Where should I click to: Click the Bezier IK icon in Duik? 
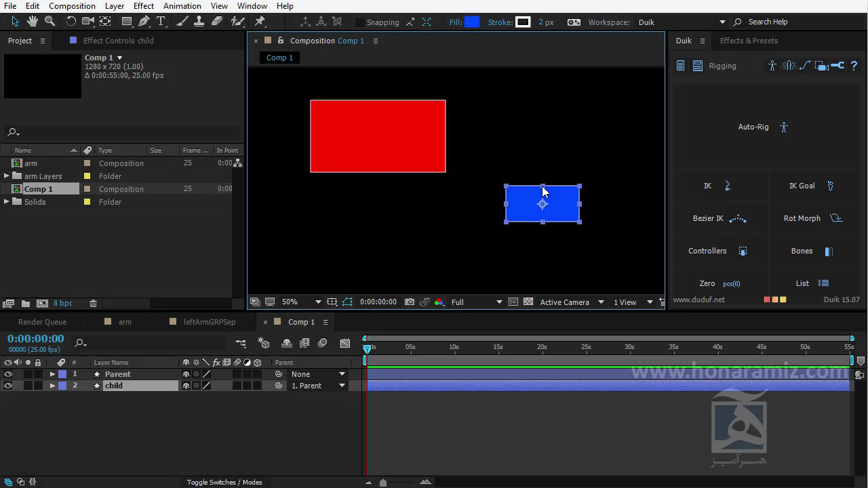tap(738, 218)
